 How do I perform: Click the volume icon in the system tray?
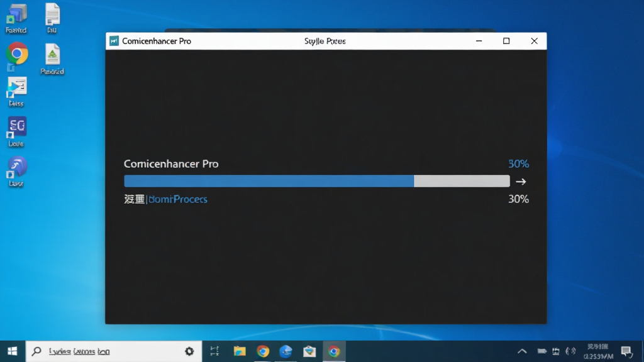point(570,351)
